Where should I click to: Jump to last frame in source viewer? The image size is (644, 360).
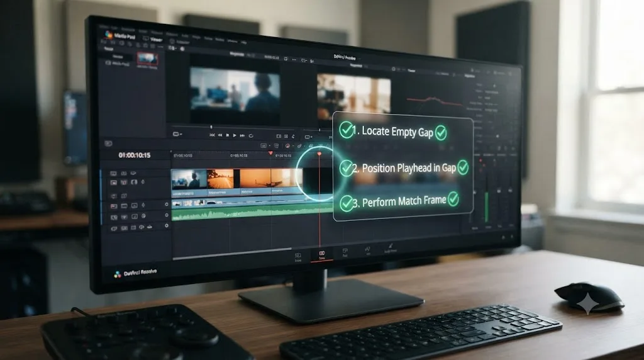242,135
